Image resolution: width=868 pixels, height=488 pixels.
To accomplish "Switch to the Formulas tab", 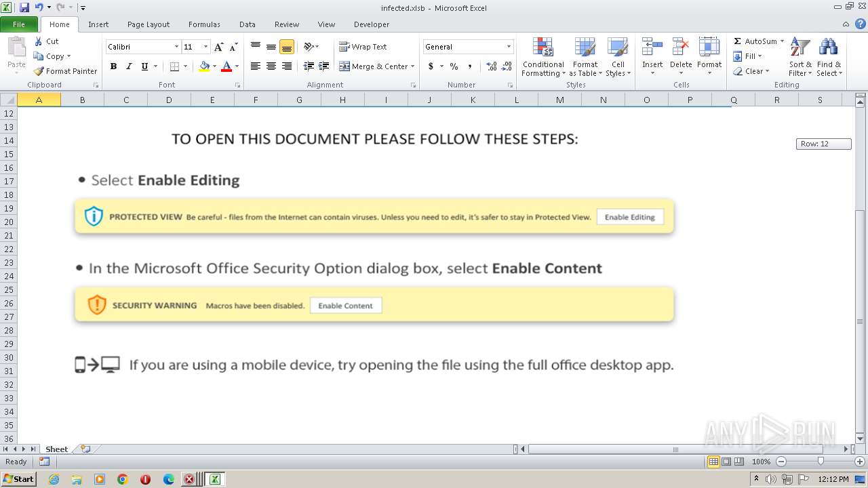I will point(204,24).
